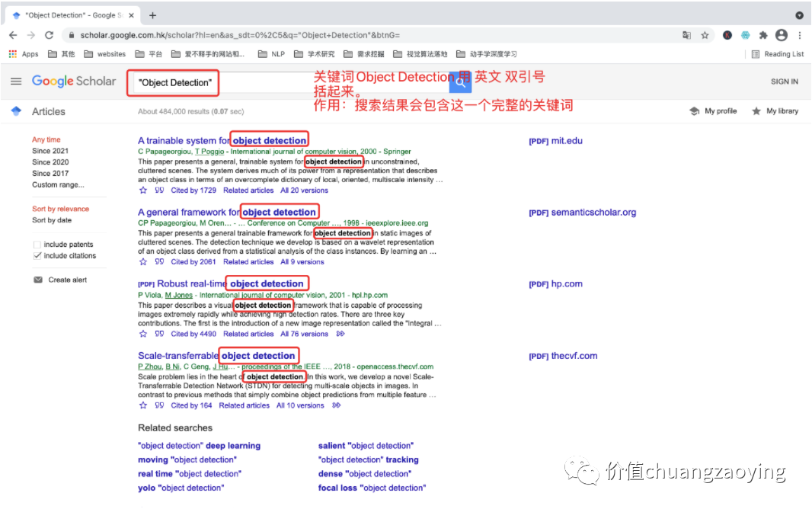Click the Google Scholar logo
812x509 pixels.
coord(74,82)
